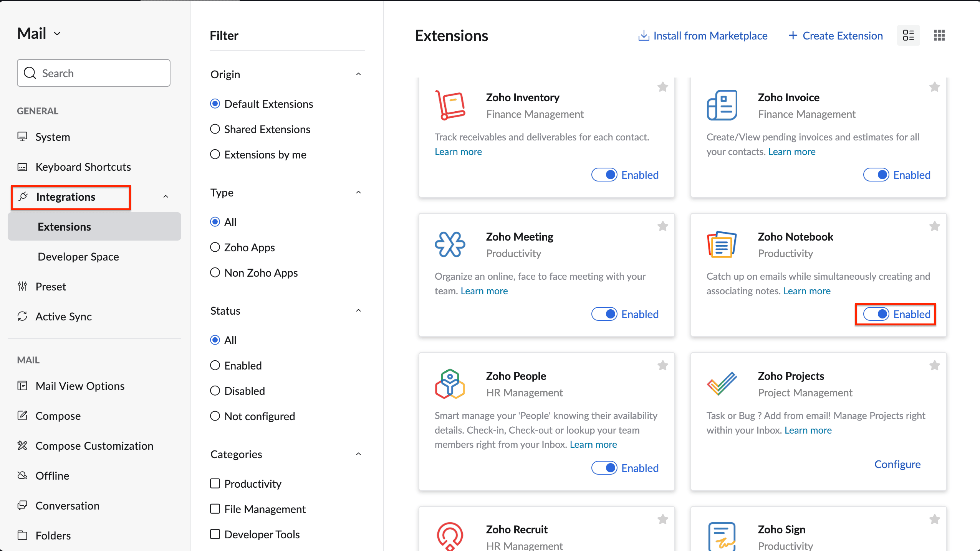Click the settings Search field
Screen dimensions: 980x551
point(94,73)
